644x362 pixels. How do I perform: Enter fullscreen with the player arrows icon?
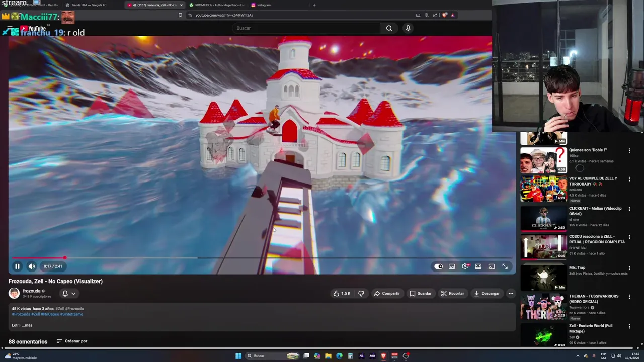click(505, 266)
